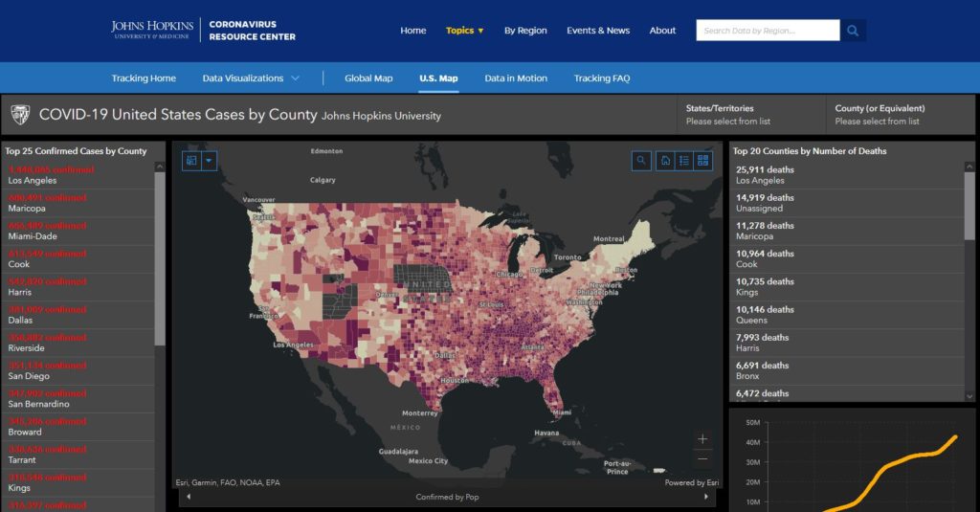
Task: Select 6,691 deaths Bronx row
Action: pos(847,370)
